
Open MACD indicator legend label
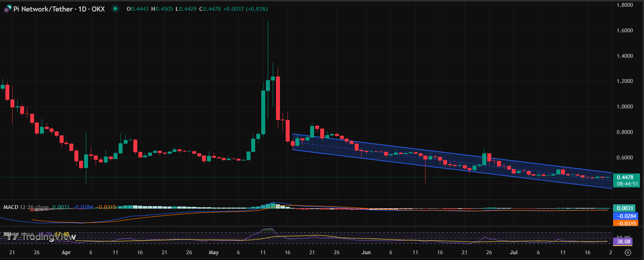coord(11,207)
